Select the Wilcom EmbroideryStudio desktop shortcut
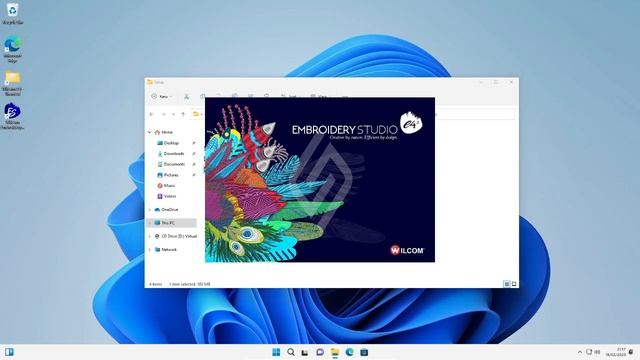Viewport: 640px width, 360px height. (x=13, y=116)
